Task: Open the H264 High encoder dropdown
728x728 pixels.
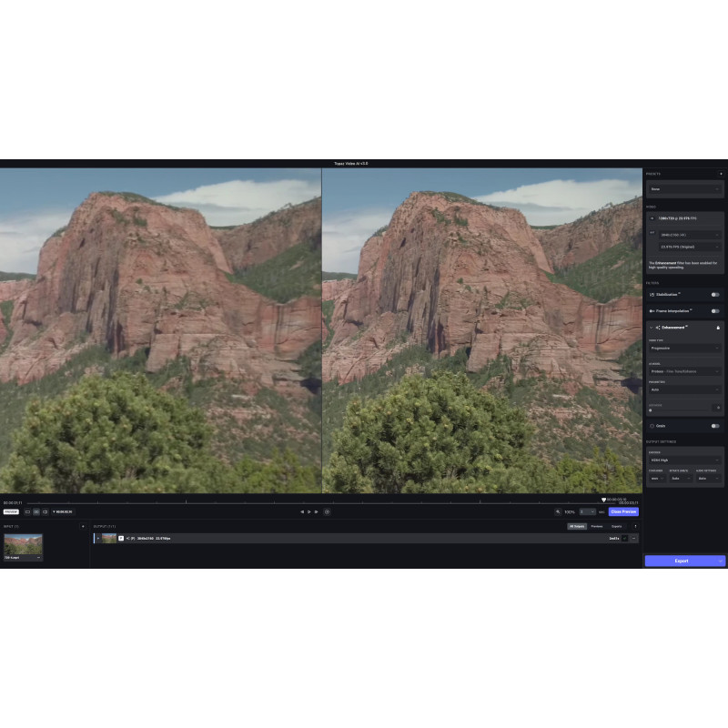Action: click(684, 460)
